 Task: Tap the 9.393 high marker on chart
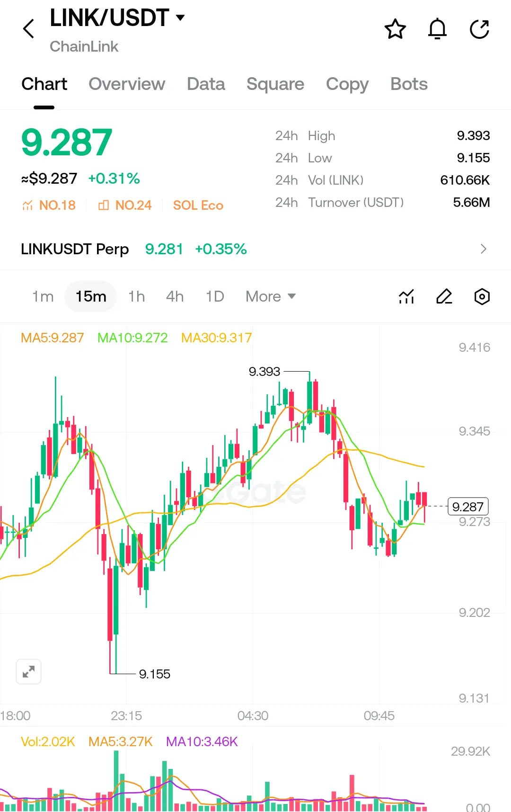264,371
